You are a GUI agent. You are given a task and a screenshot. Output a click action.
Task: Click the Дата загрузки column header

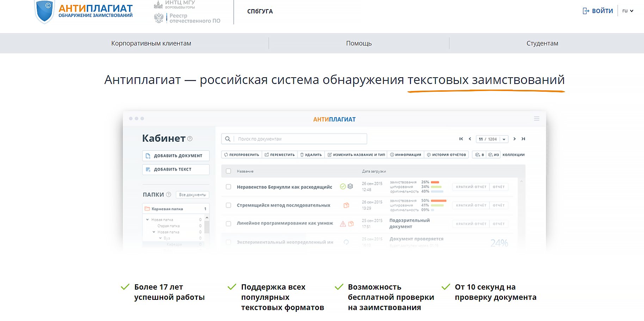374,171
